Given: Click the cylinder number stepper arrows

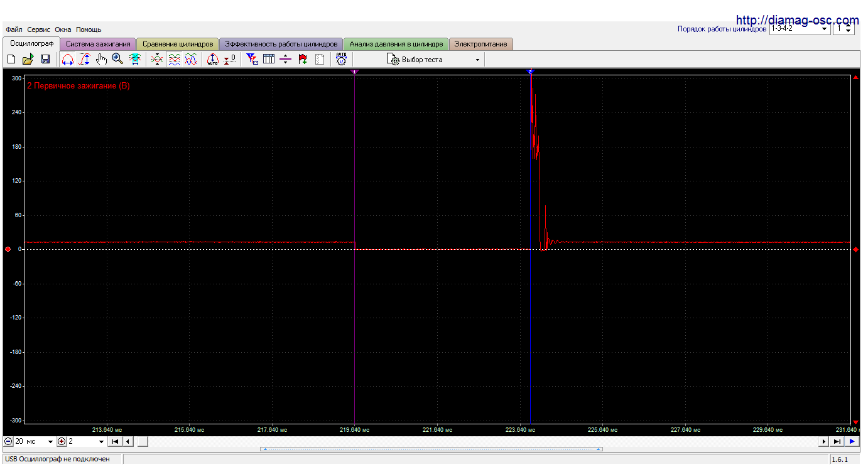Looking at the screenshot, I should click(x=849, y=28).
